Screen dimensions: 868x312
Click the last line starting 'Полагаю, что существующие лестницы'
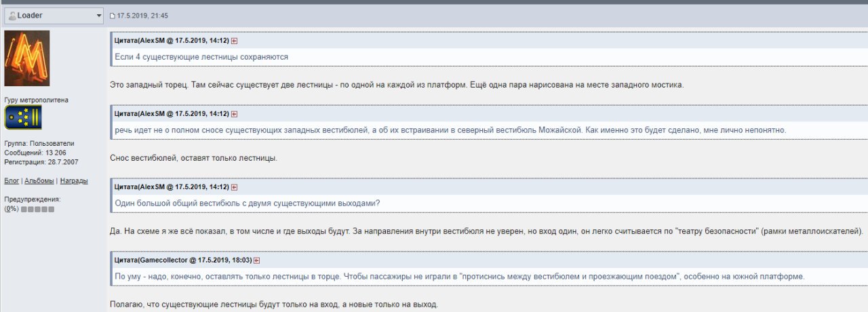pyautogui.click(x=274, y=305)
